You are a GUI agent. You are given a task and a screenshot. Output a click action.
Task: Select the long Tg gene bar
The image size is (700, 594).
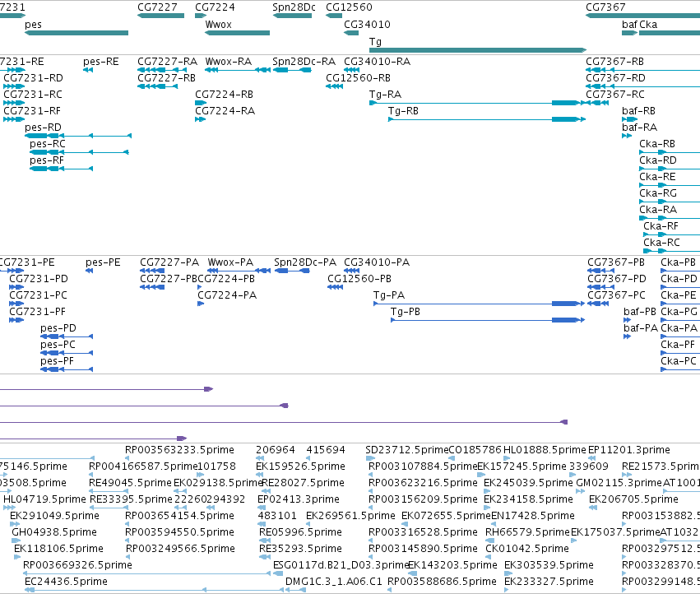[478, 50]
